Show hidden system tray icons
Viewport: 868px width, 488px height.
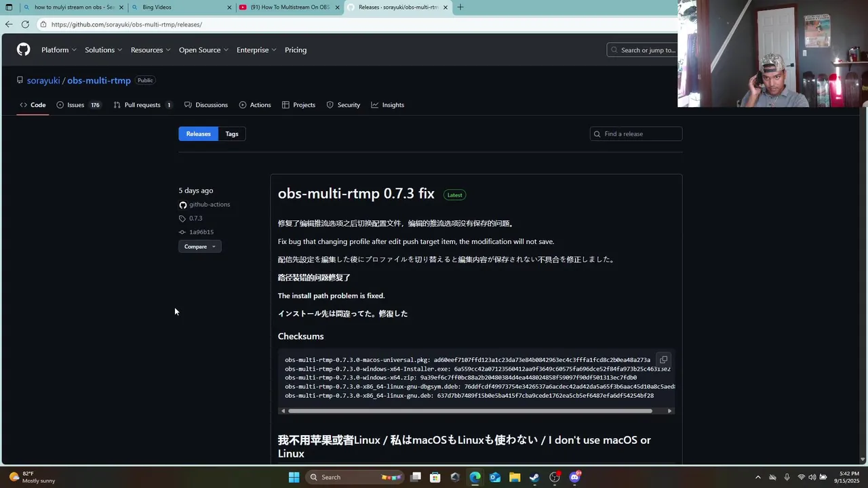click(758, 477)
